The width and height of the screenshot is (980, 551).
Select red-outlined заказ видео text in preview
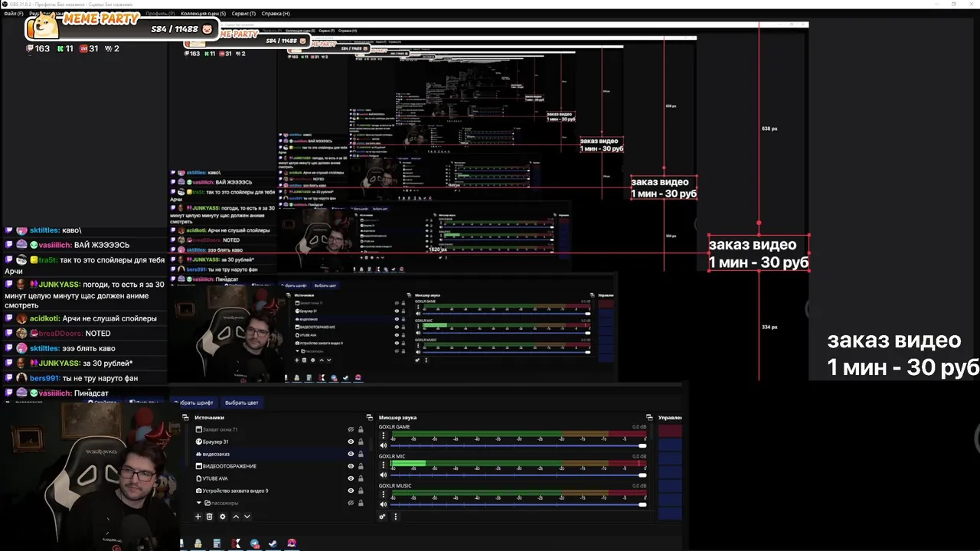(759, 253)
